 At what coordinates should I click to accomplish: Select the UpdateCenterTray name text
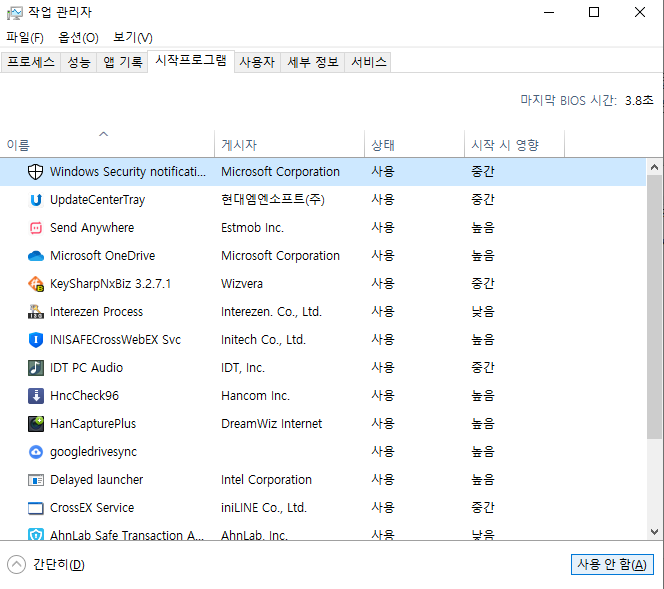coord(97,200)
